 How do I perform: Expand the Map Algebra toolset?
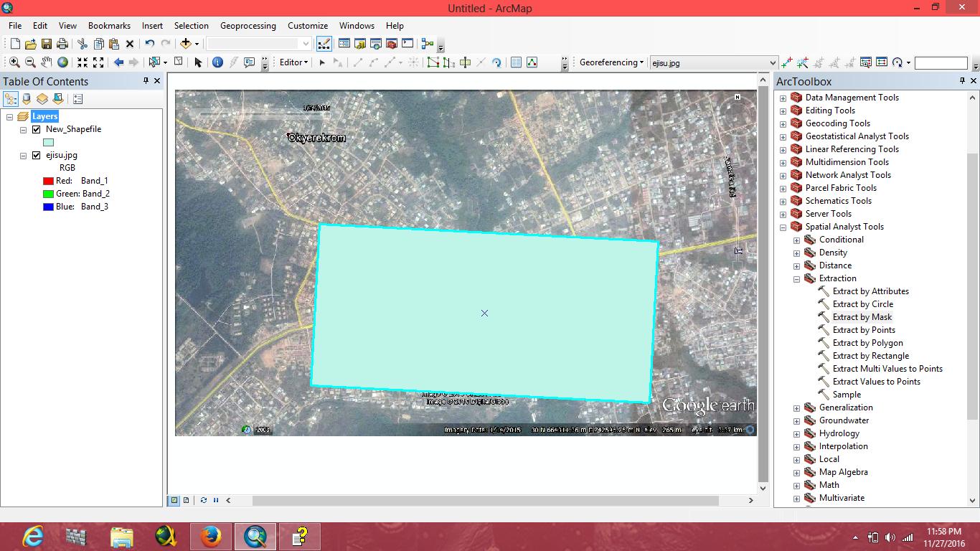click(797, 472)
